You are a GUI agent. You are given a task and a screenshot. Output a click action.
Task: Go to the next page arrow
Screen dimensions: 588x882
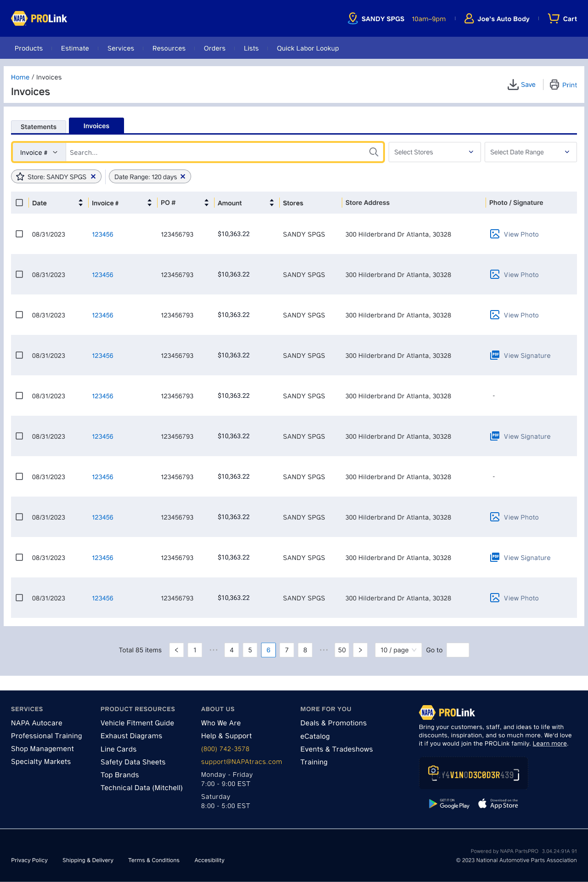click(360, 650)
